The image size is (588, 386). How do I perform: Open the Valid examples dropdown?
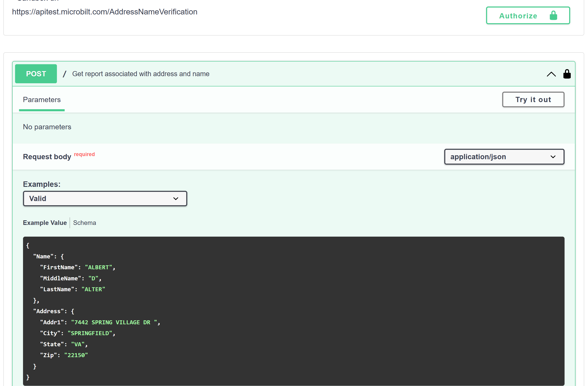105,199
